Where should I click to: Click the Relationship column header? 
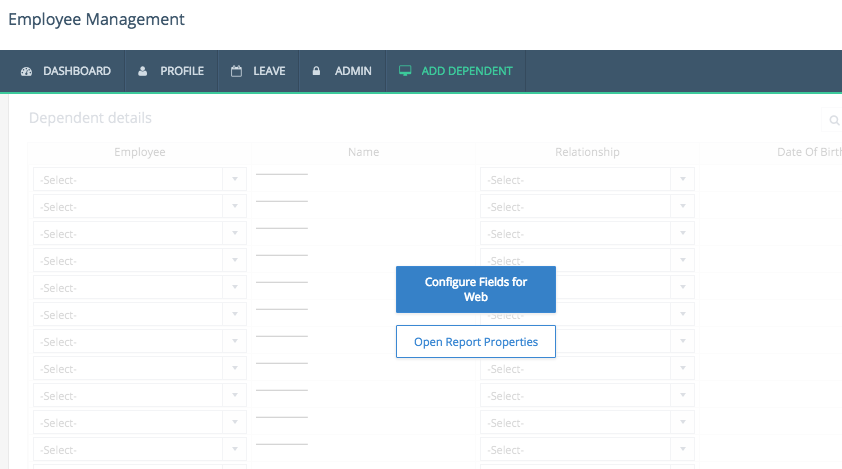[x=587, y=152]
